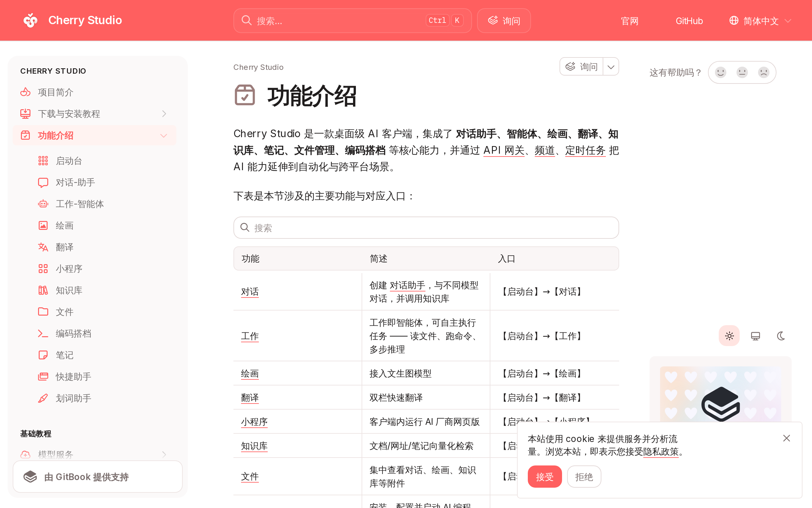Screen dimensions: 812x508
Task: Click the 编码搭档 terminal icon
Action: point(43,333)
